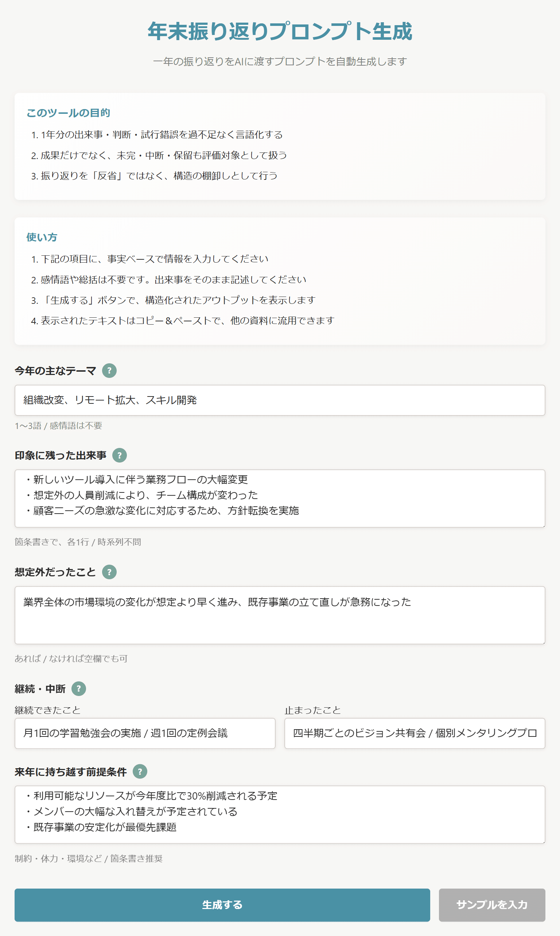The height and width of the screenshot is (936, 560).
Task: Click resize handle of 来年に持ち越す前提条件 textarea
Action: [543, 841]
